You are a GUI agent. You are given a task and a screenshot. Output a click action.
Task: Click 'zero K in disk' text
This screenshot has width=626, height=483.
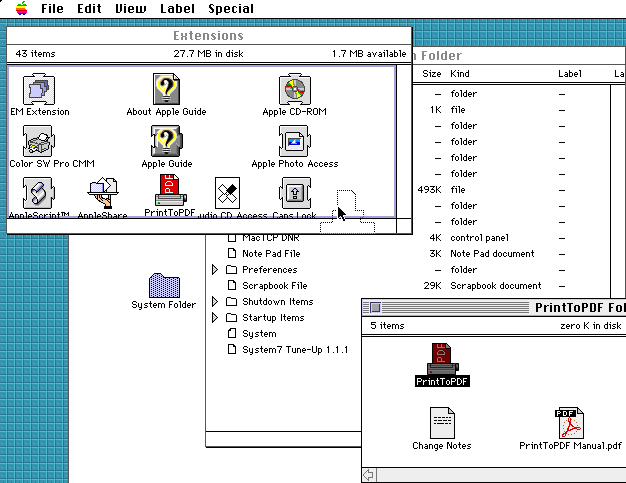point(591,326)
